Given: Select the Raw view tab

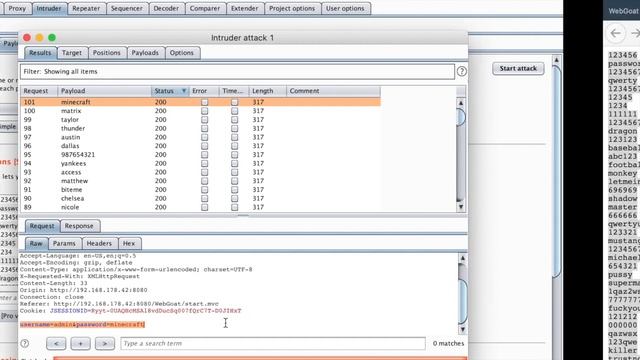Looking at the screenshot, I should coord(36,244).
